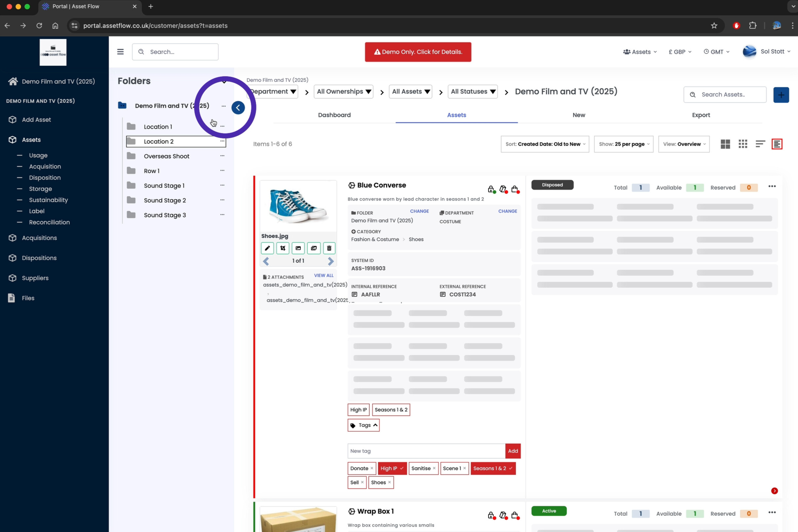Click VIEW ALL attachments link
Viewport: 798px width, 532px height.
coord(324,276)
